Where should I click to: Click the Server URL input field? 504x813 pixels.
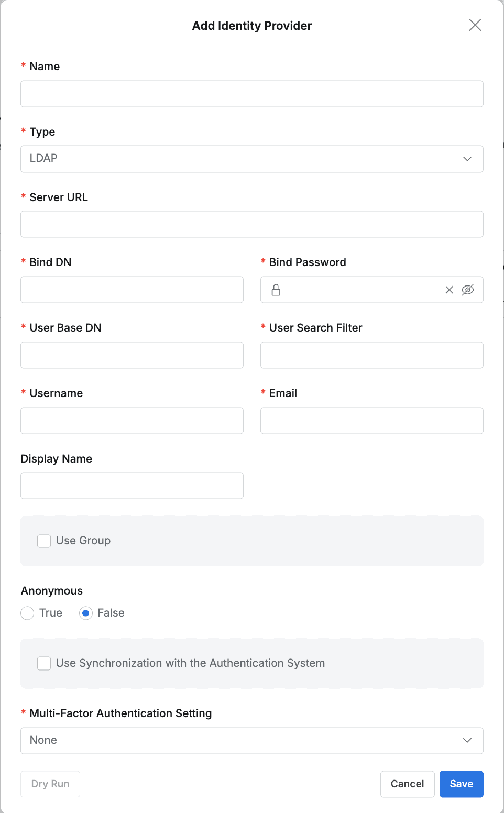[x=252, y=224]
